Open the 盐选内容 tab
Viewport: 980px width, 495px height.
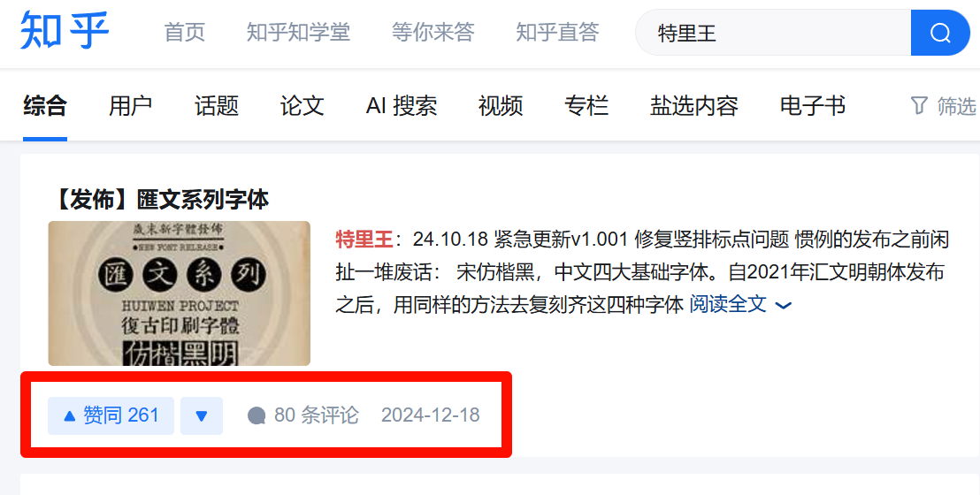click(693, 105)
